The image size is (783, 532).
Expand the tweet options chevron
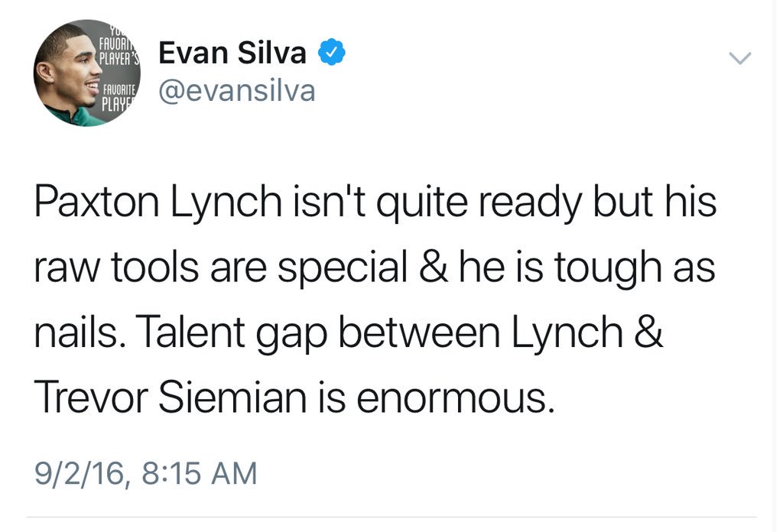click(x=739, y=58)
